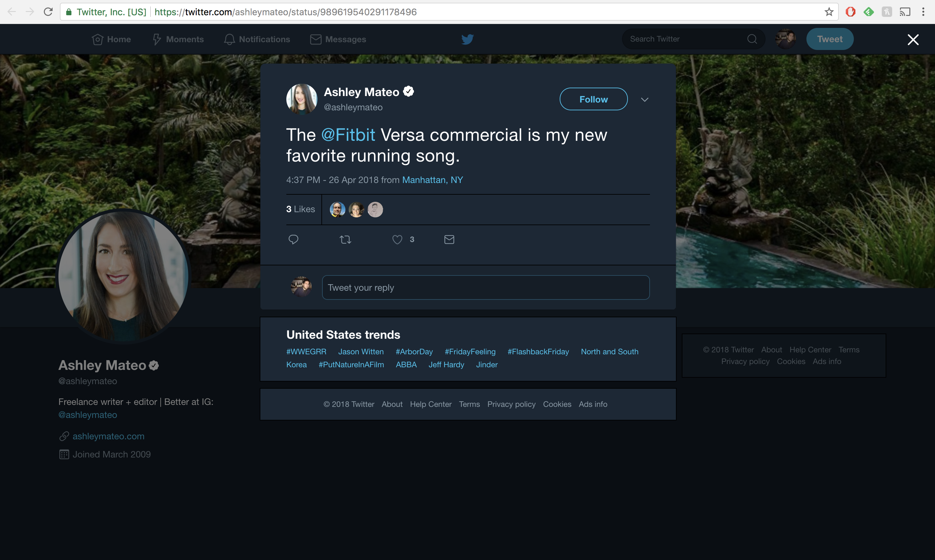Expand the tweet options chevron

(x=644, y=100)
